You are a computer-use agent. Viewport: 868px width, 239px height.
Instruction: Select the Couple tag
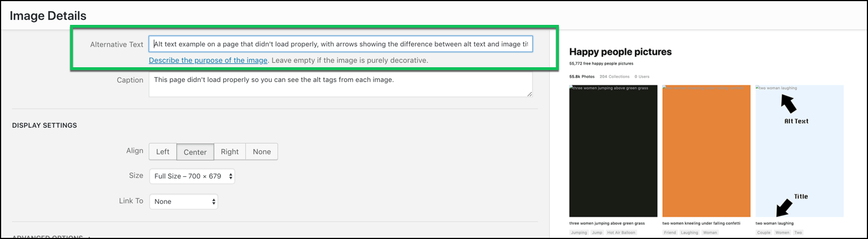(763, 232)
